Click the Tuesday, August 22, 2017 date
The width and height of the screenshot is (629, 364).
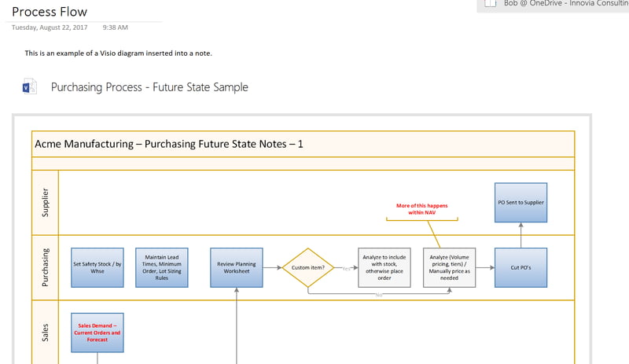pos(49,28)
